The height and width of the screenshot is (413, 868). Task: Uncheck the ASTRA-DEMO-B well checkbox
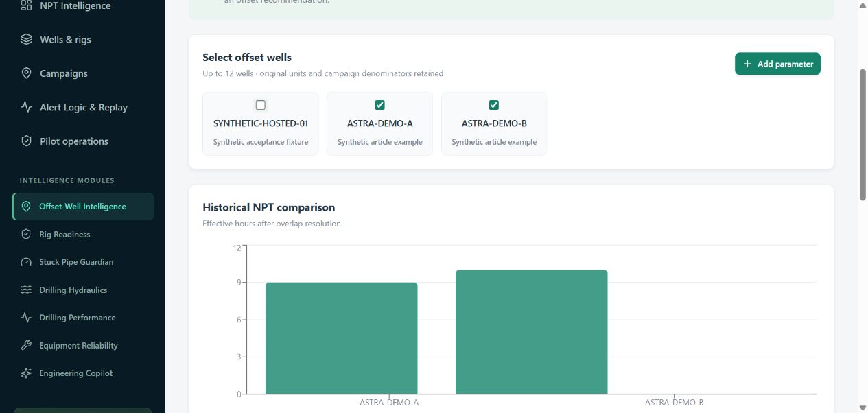493,105
